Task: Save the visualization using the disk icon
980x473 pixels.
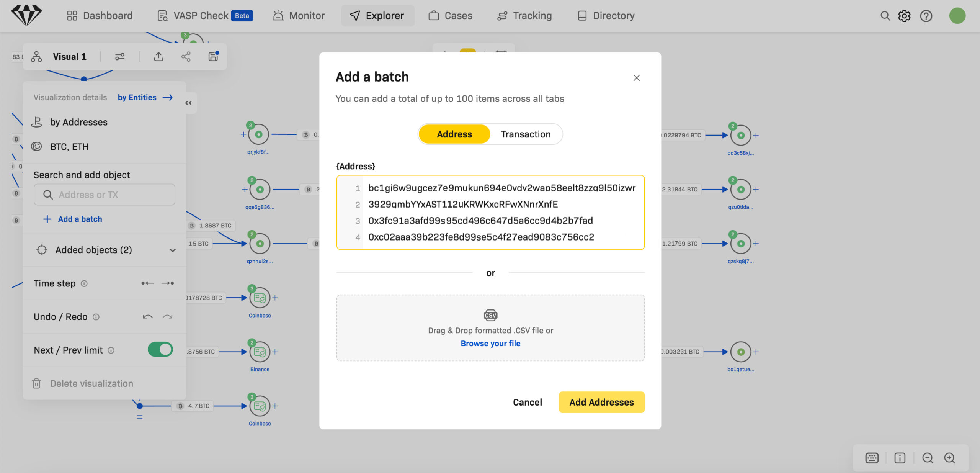Action: tap(213, 56)
